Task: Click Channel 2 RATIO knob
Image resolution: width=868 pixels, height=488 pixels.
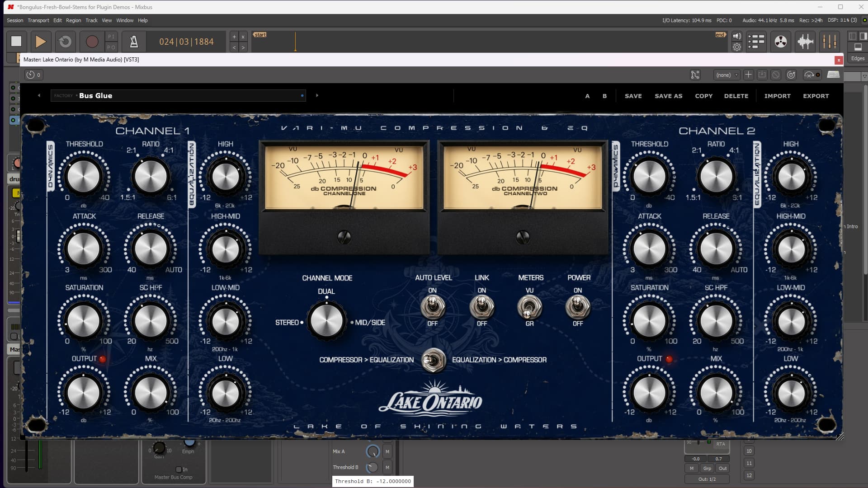Action: point(716,176)
